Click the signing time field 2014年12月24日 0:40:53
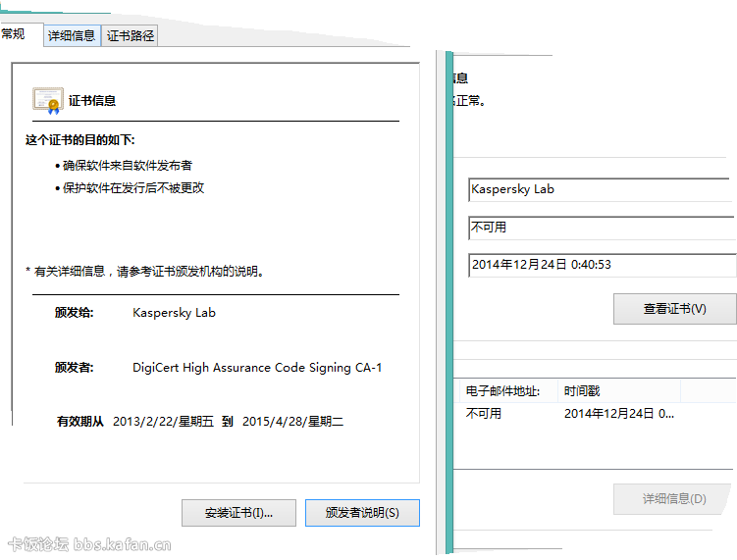 (602, 265)
